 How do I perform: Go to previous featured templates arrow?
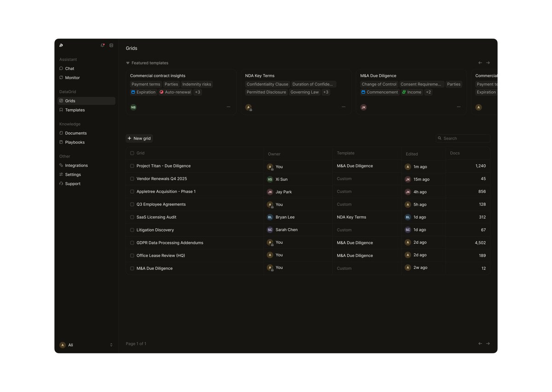[480, 63]
